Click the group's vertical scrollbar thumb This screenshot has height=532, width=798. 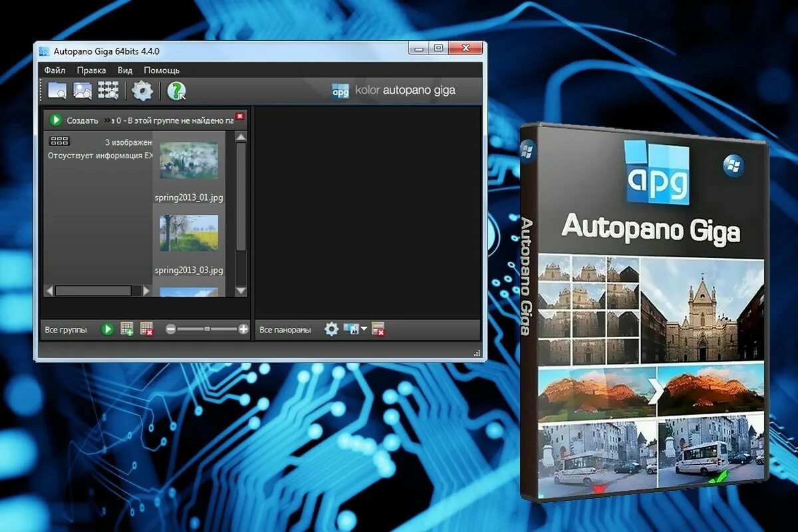[x=241, y=196]
